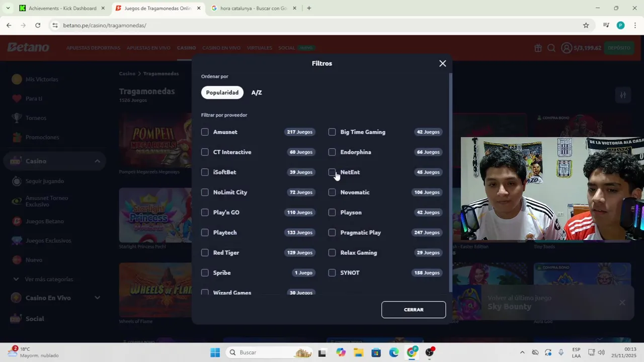Screen dimensions: 644x362
Task: Tick the CT Interactive checkbox
Action: click(x=205, y=152)
